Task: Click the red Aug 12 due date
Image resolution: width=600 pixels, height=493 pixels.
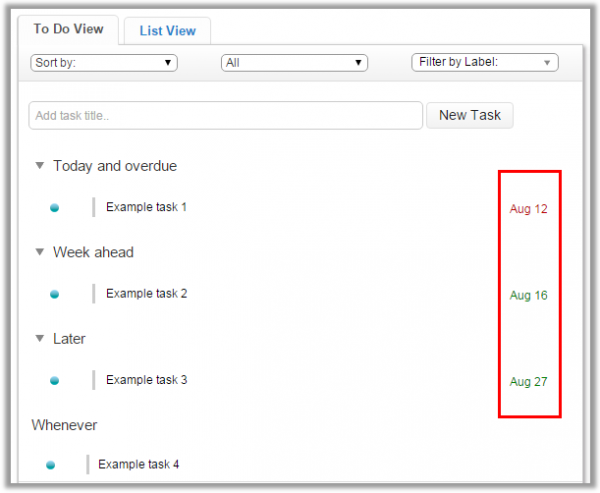Action: point(528,209)
